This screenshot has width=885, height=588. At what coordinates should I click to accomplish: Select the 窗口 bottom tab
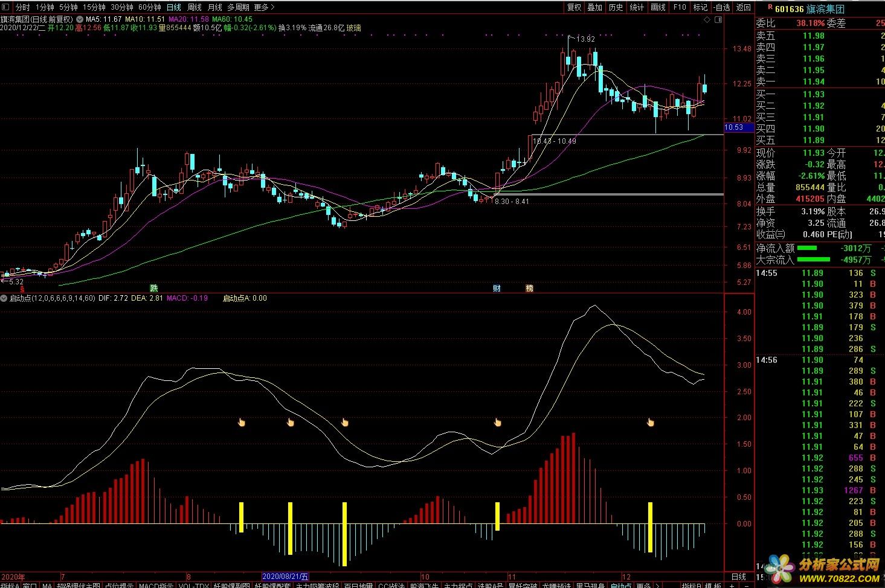(30, 586)
